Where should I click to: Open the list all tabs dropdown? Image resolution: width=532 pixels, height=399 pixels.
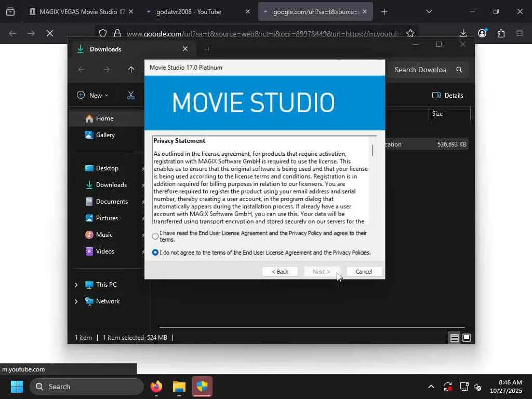point(429,11)
